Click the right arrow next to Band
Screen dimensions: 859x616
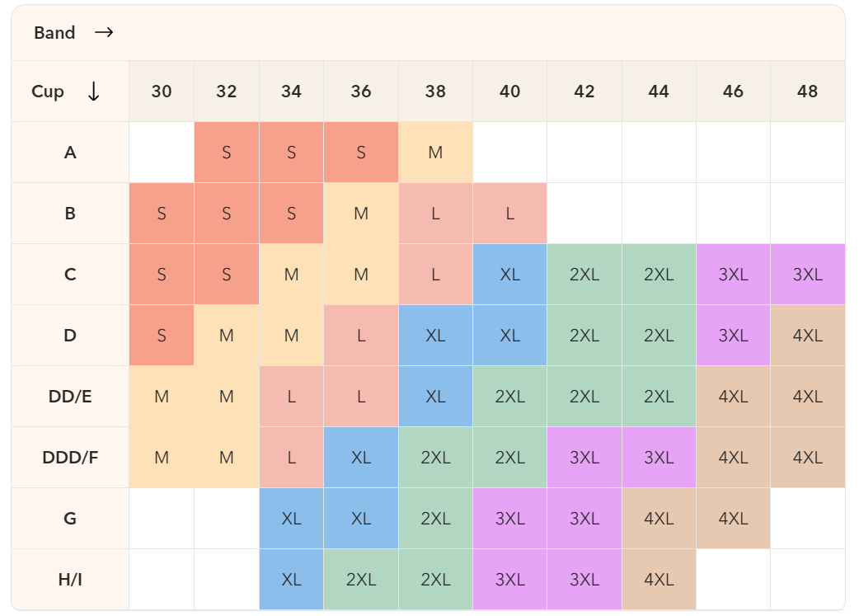click(x=104, y=33)
